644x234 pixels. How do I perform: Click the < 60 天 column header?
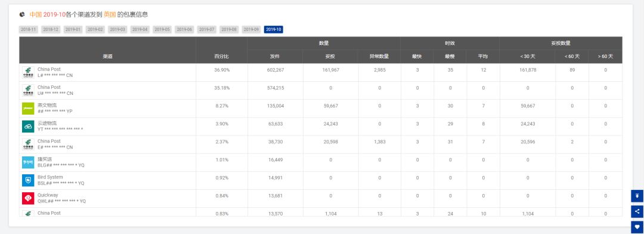coord(572,56)
